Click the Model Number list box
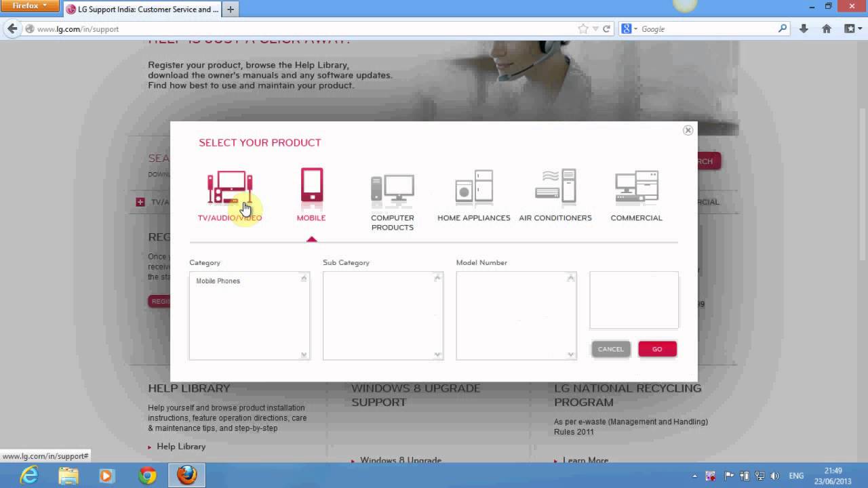The image size is (868, 488). tap(516, 316)
